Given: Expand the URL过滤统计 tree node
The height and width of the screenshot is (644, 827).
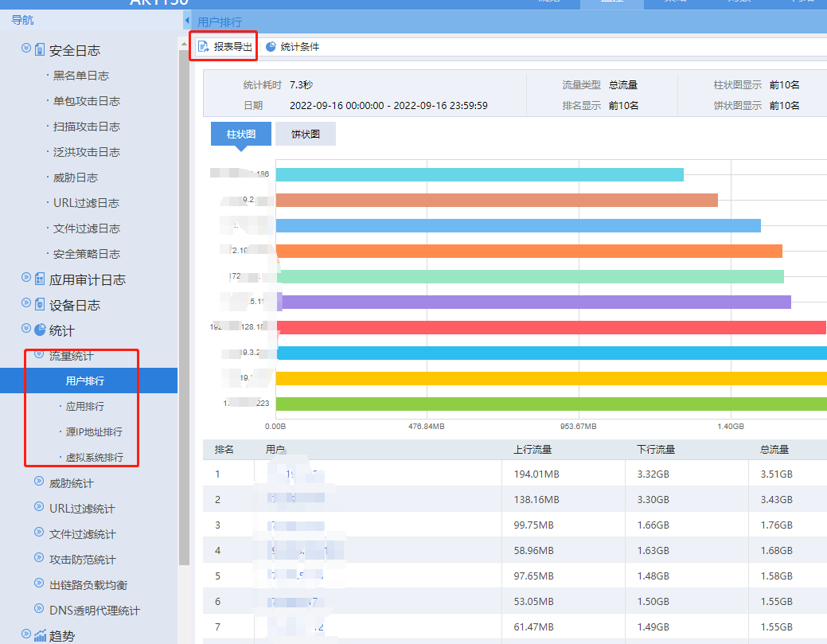Looking at the screenshot, I should pyautogui.click(x=39, y=508).
